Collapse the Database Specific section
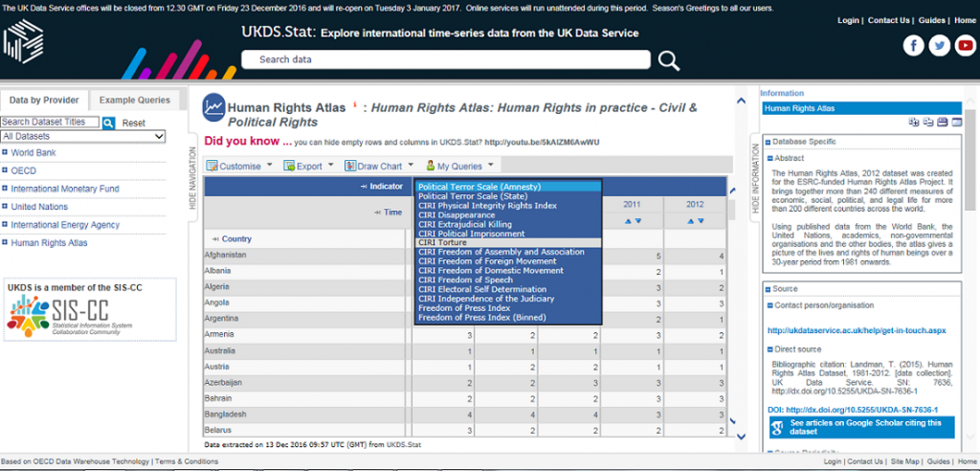 pos(768,142)
